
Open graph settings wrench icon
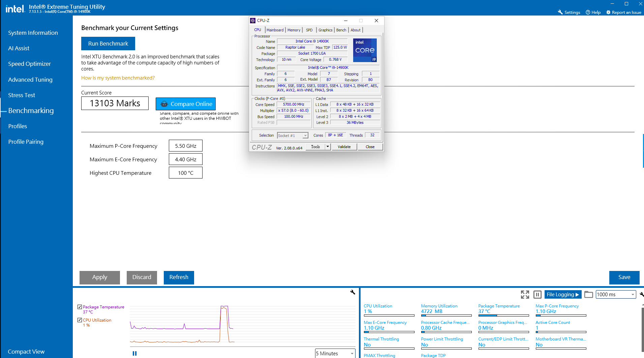(x=352, y=292)
